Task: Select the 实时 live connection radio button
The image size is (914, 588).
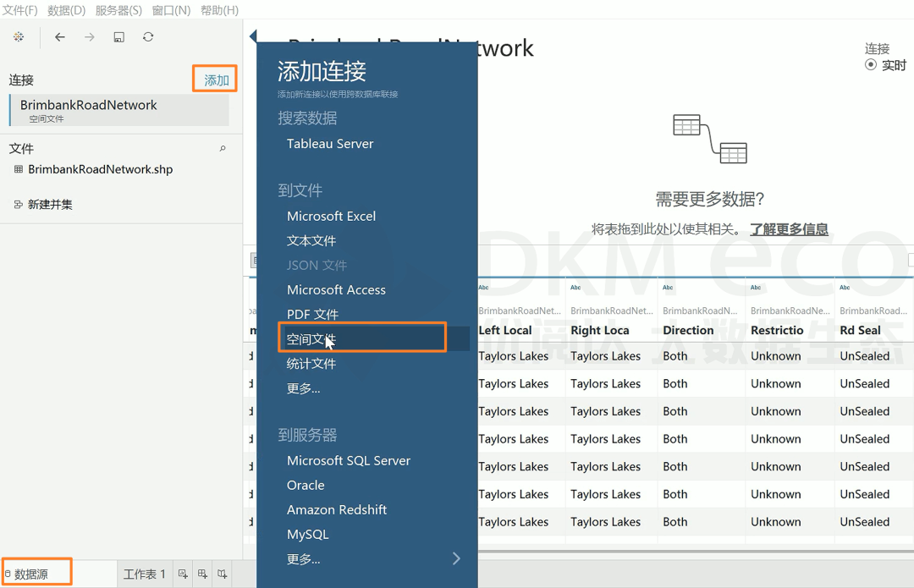Action: [871, 65]
